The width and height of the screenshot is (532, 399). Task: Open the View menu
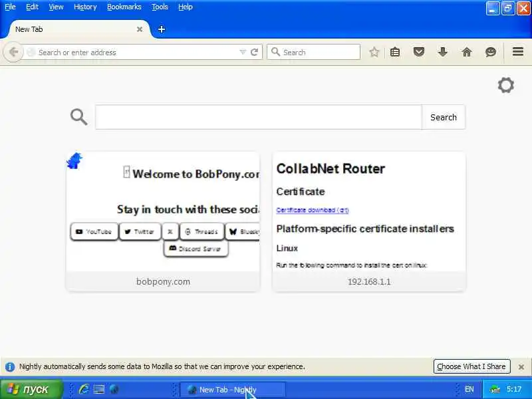click(x=56, y=7)
